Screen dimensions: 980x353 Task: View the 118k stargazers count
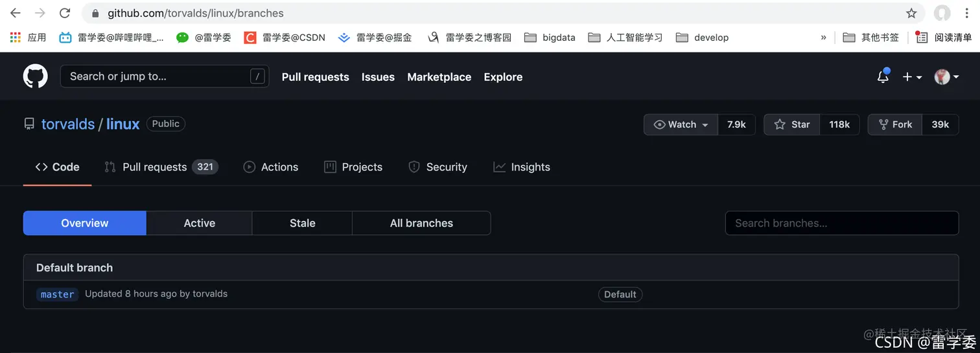pos(839,124)
